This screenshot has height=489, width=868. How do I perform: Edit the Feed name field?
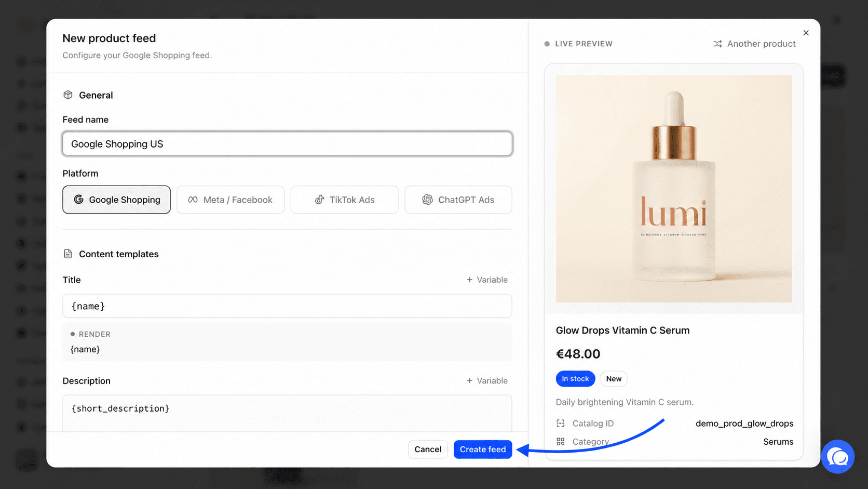click(288, 144)
